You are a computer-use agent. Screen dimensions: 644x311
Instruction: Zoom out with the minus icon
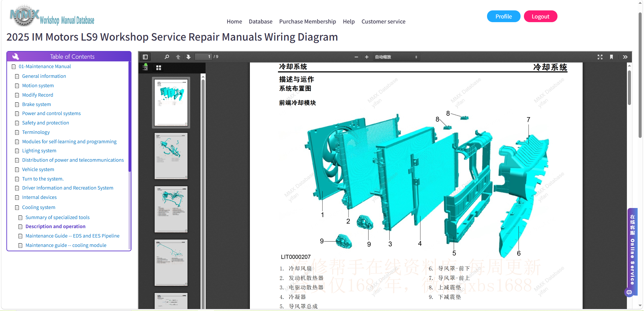point(356,57)
